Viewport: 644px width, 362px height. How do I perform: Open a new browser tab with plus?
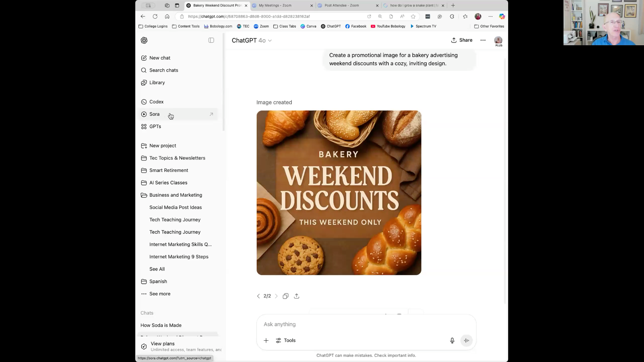(x=453, y=5)
